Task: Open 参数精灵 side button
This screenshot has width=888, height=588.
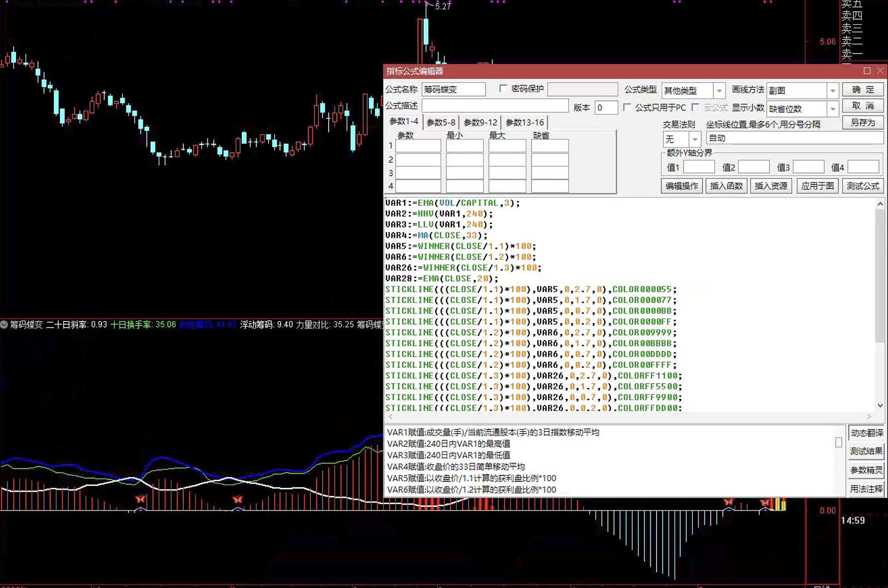Action: coord(866,470)
